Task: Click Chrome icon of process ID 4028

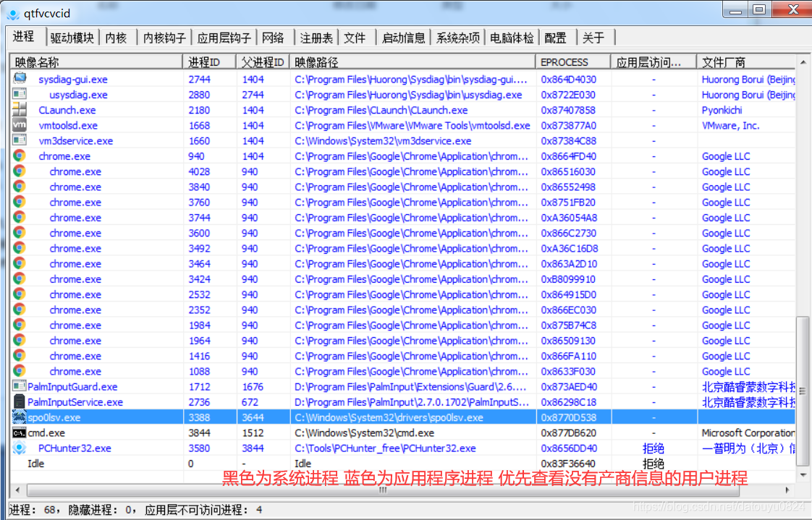Action: point(20,171)
